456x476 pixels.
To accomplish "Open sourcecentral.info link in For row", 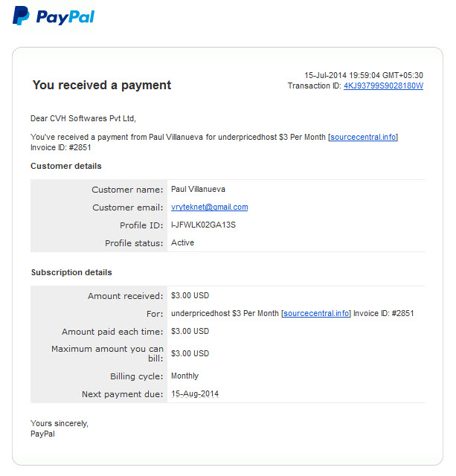I will pos(316,313).
